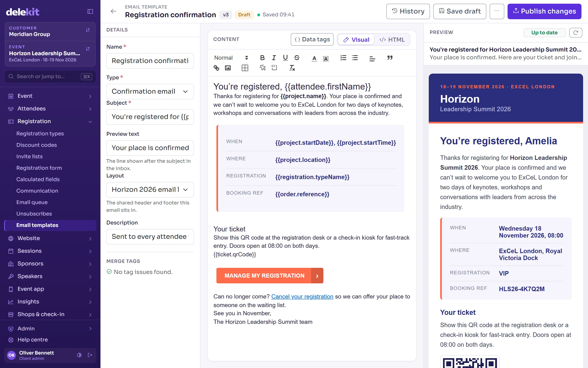Switch event from Horizon Leadership Summit
588x368 pixels.
coord(50,54)
